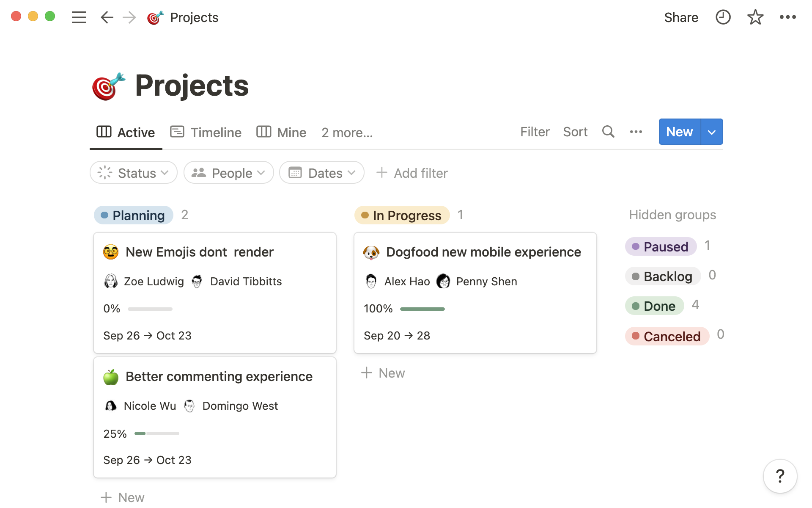The height and width of the screenshot is (508, 812).
Task: Click the star favorite icon
Action: coord(755,17)
